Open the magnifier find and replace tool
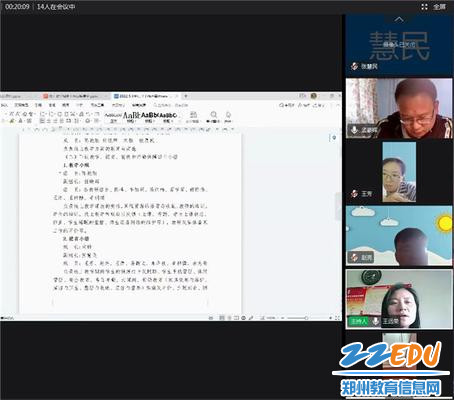 tap(213, 117)
